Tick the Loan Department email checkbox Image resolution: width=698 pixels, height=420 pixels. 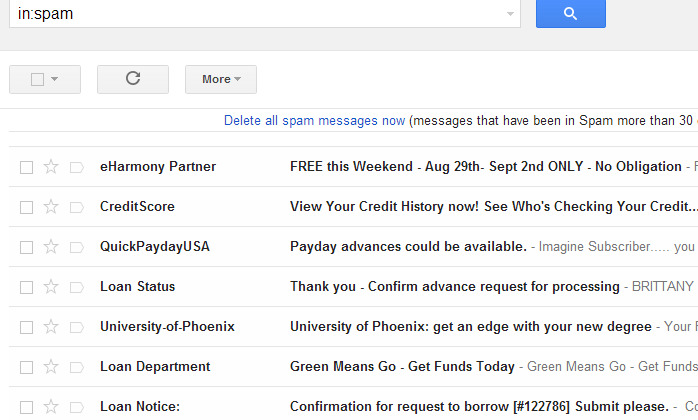[26, 367]
